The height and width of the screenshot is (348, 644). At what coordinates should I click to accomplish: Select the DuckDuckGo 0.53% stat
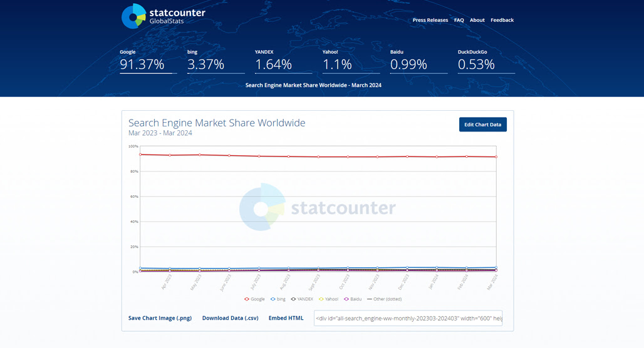(486, 61)
